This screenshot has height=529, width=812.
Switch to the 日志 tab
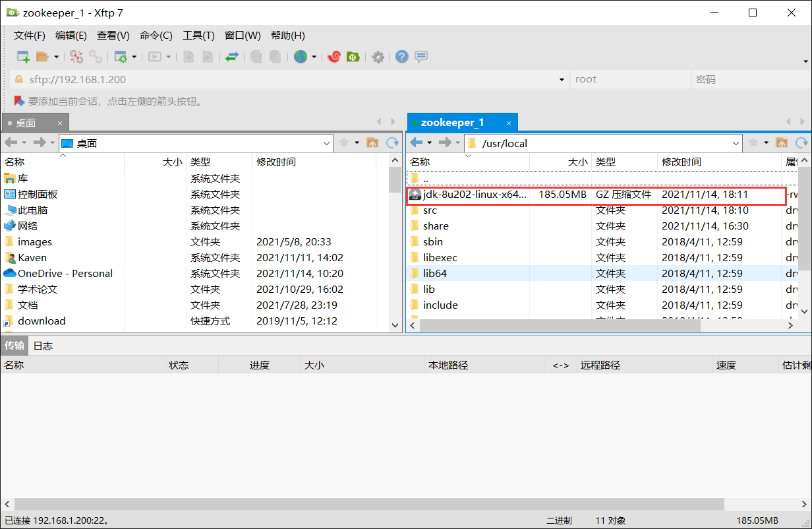coord(43,345)
